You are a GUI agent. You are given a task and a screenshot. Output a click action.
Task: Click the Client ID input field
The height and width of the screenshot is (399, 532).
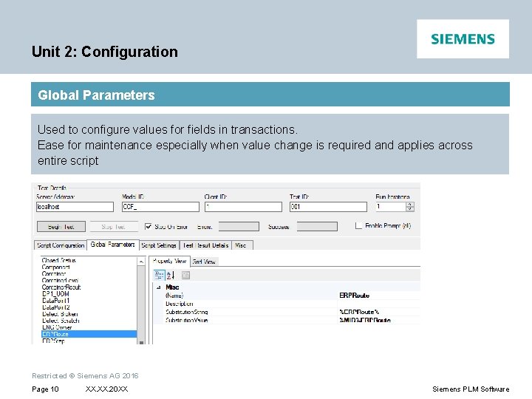[243, 207]
